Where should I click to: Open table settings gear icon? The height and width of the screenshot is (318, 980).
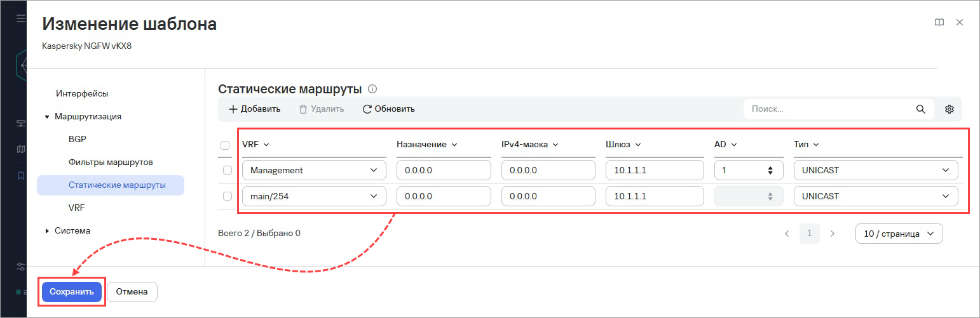pyautogui.click(x=949, y=109)
